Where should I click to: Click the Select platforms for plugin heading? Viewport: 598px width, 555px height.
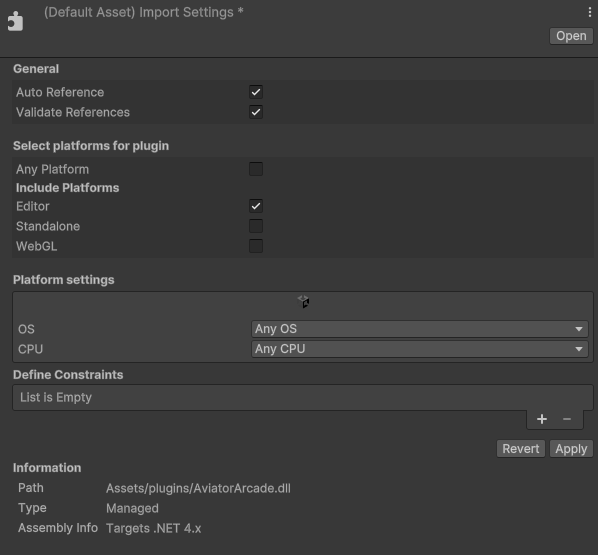pos(91,146)
